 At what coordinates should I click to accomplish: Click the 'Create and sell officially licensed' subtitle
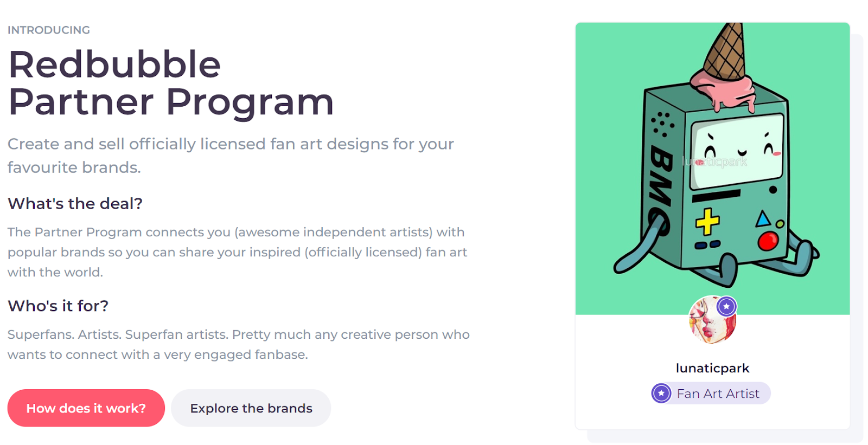pyautogui.click(x=231, y=156)
